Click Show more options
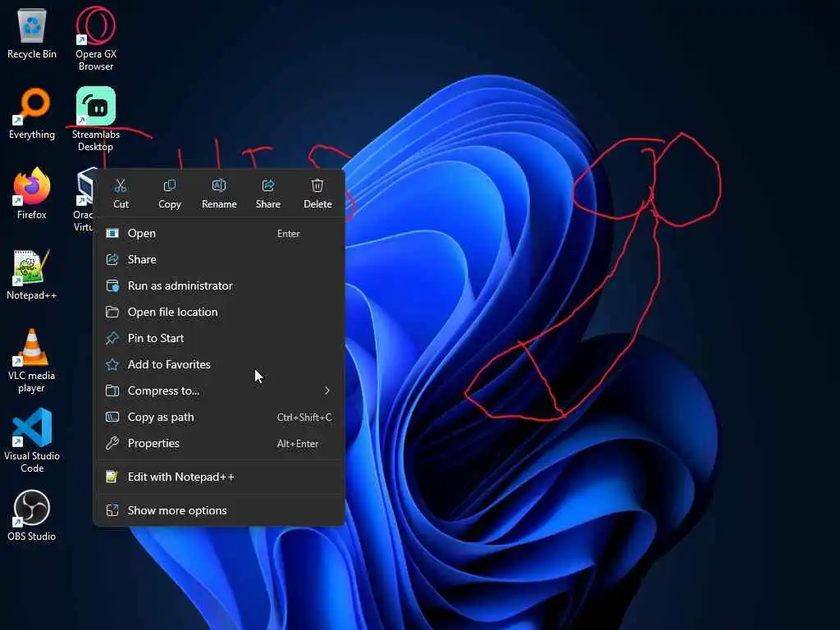This screenshot has width=840, height=630. [219, 510]
